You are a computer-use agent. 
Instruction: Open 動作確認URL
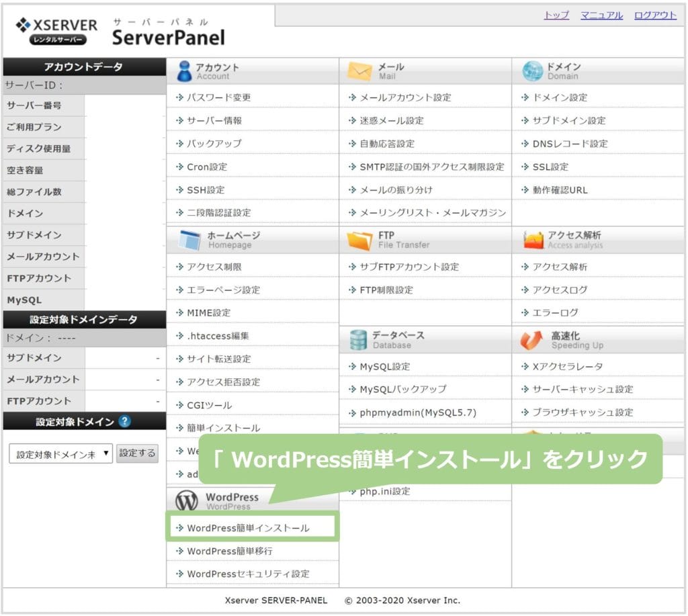(x=560, y=190)
